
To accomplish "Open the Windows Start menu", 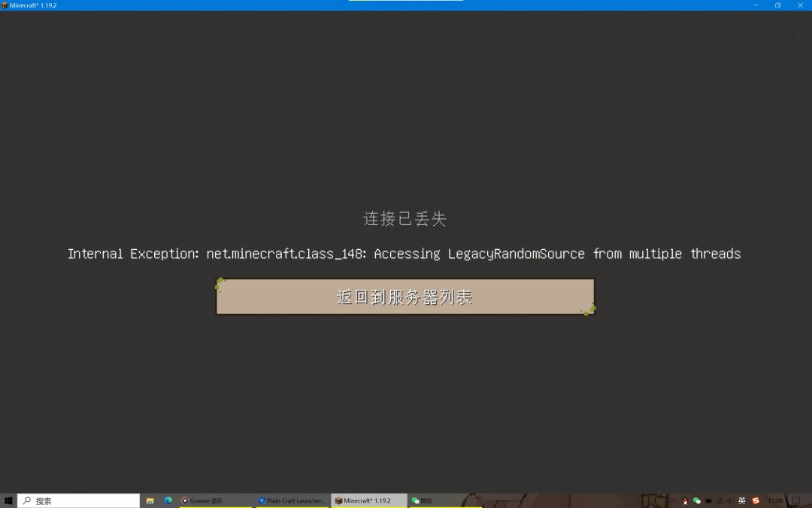I will (x=8, y=500).
